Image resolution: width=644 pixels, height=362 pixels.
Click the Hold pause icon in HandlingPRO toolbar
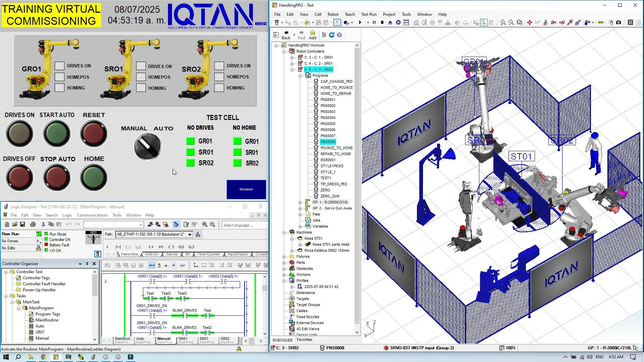(x=374, y=22)
